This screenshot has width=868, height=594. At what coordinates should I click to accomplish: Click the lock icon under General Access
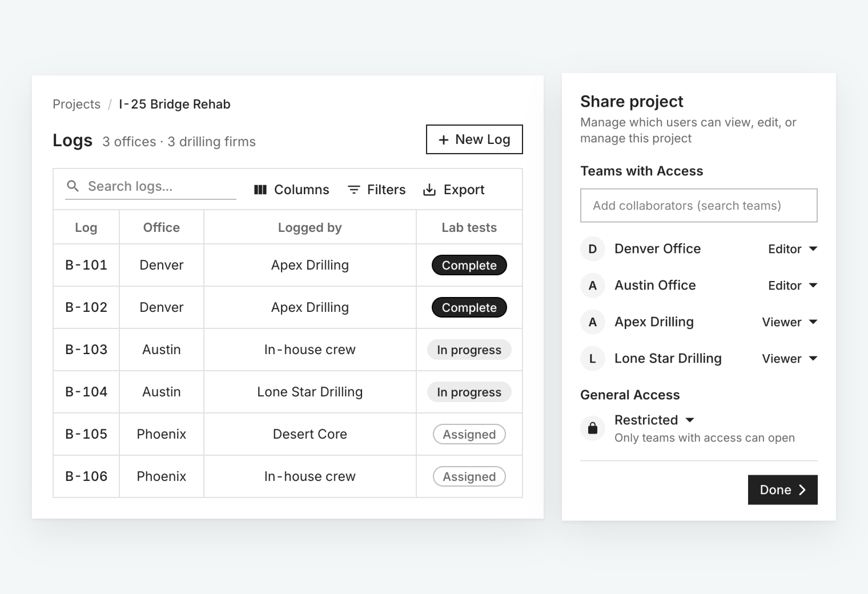593,428
